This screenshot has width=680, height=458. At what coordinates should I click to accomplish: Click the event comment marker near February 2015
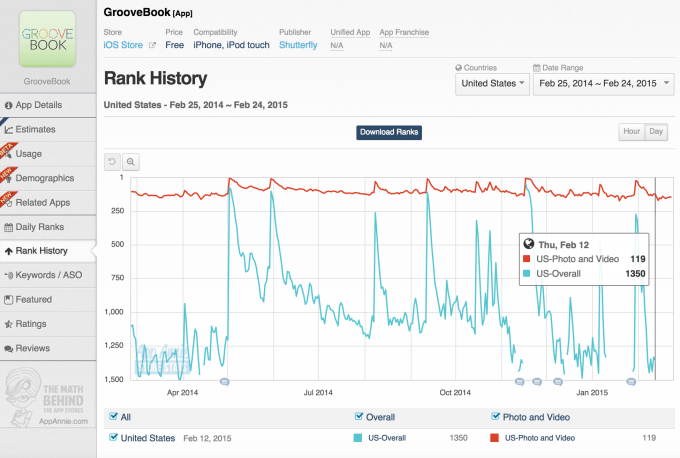click(x=631, y=382)
